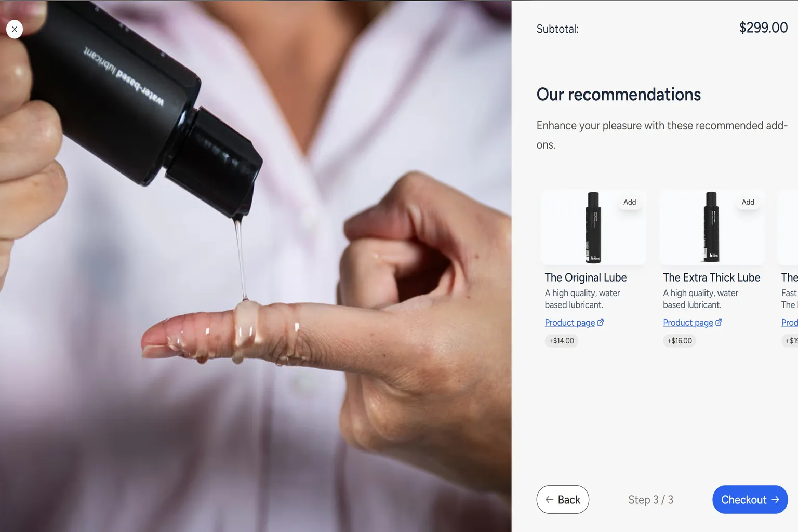Viewport: 798px width, 532px height.
Task: Select The Extra Thick Lube bottle thumbnail
Action: [712, 227]
